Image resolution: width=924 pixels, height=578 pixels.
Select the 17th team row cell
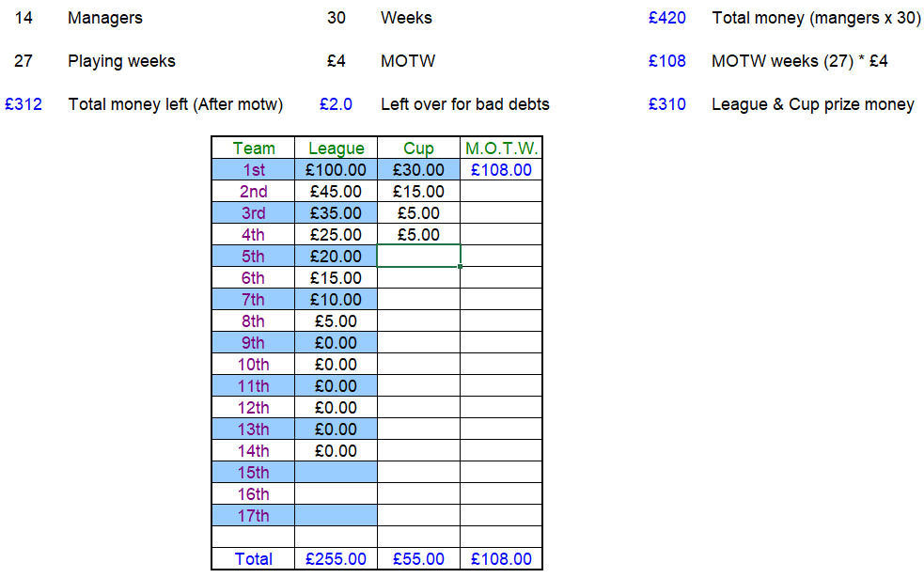(254, 516)
